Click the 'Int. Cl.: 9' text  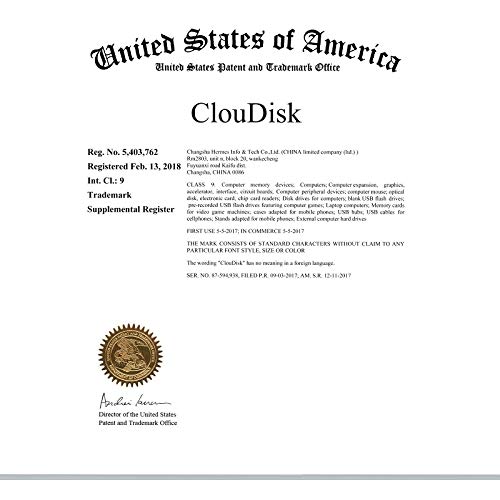(106, 181)
